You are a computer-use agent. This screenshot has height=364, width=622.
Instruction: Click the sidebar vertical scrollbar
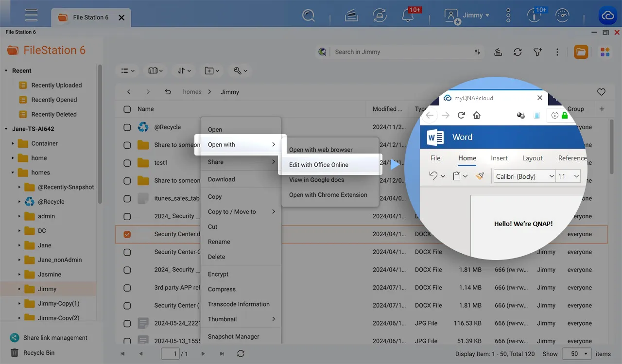pyautogui.click(x=100, y=134)
